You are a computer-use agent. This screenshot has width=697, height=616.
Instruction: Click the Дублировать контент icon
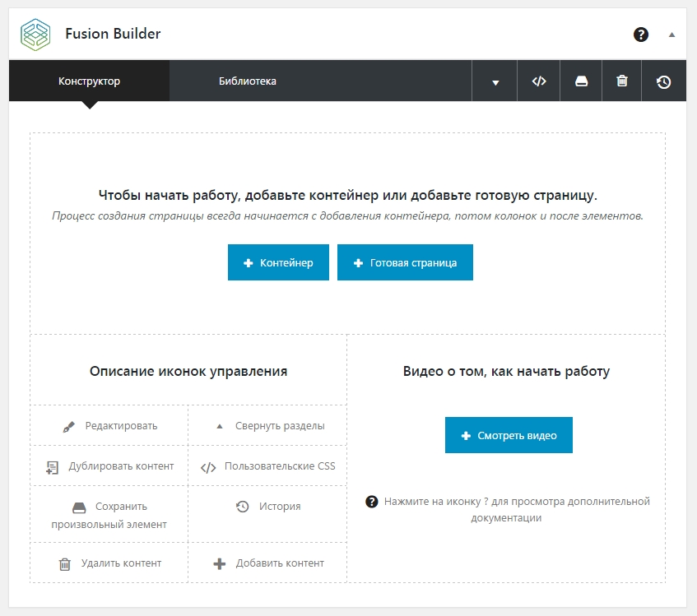pyautogui.click(x=52, y=467)
